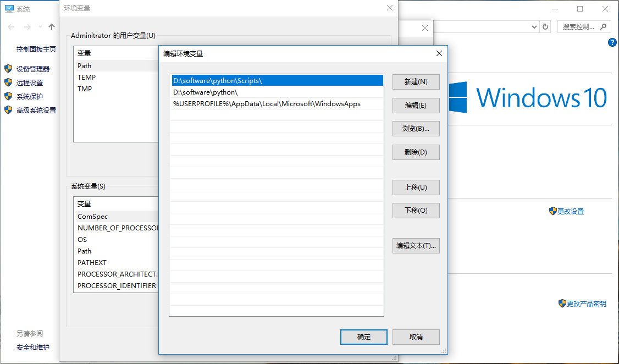Select the D:\software\python\Scripts\ entry
The height and width of the screenshot is (364, 619).
pyautogui.click(x=277, y=80)
